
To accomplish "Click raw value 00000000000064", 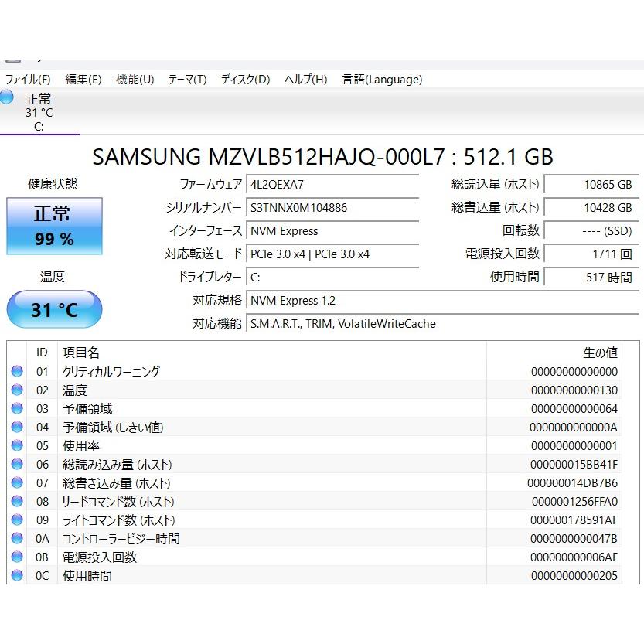I will 574,408.
